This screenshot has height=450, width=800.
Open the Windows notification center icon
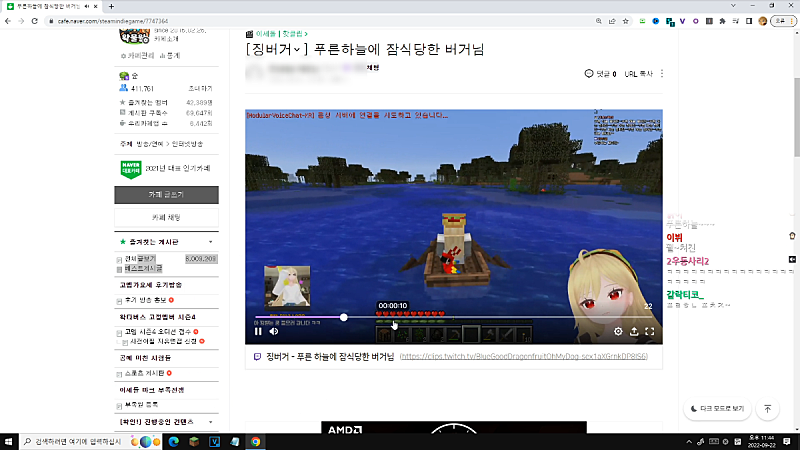[787, 441]
